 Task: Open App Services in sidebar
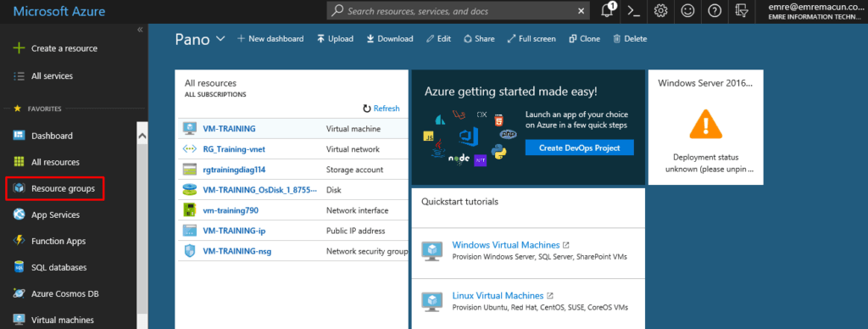[55, 215]
